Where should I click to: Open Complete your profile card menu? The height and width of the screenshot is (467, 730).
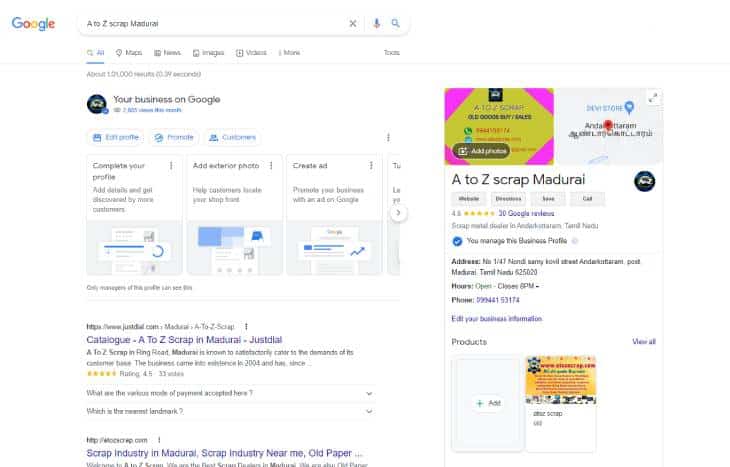pos(171,166)
